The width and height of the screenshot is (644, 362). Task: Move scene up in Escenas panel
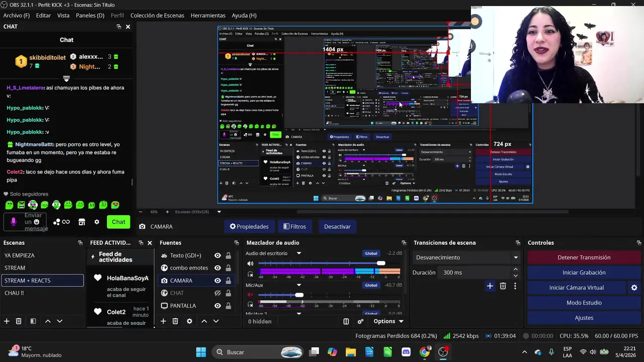[x=48, y=321]
